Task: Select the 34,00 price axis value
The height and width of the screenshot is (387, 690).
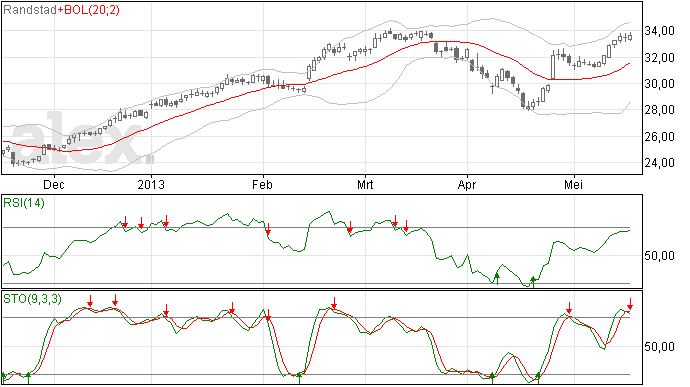Action: click(659, 31)
